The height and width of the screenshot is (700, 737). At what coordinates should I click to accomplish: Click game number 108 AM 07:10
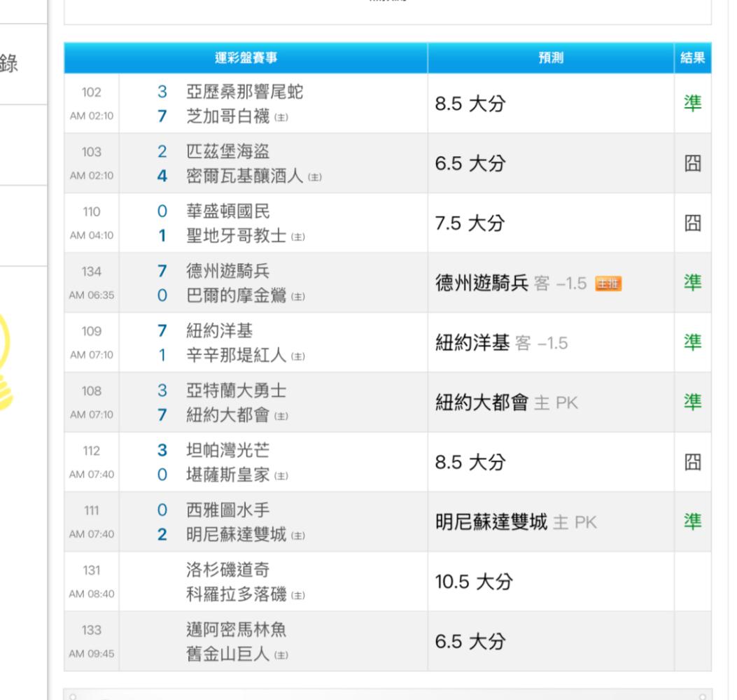pos(92,402)
